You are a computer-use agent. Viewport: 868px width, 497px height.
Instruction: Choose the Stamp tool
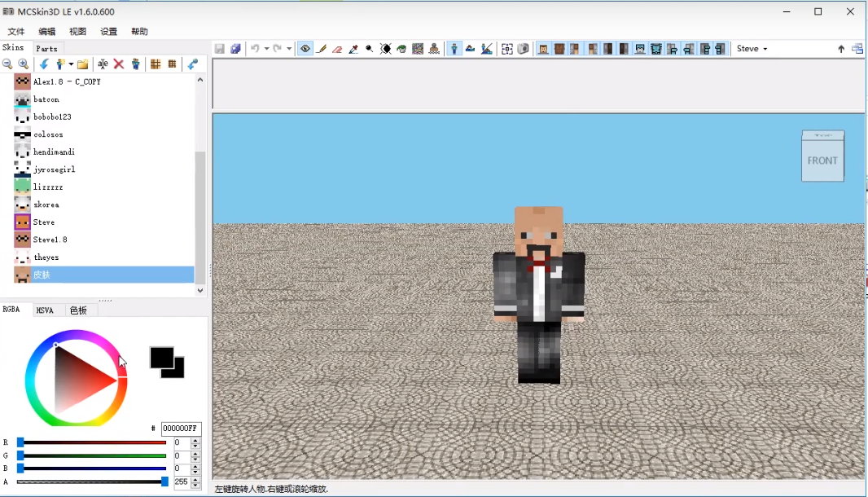point(434,49)
